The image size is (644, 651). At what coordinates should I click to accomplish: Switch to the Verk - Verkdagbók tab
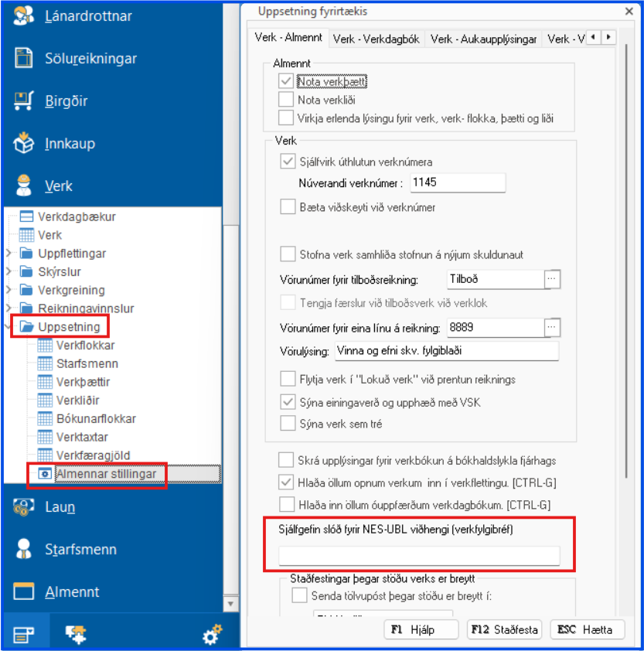point(377,39)
